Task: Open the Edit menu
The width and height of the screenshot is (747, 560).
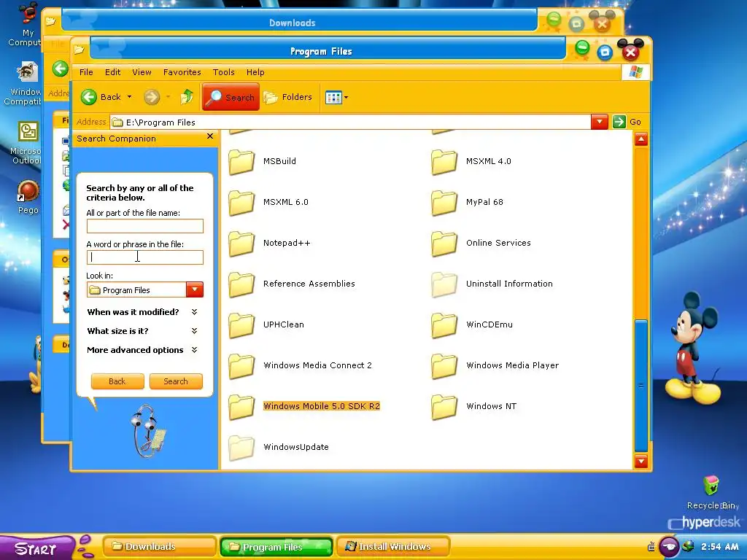Action: [113, 72]
